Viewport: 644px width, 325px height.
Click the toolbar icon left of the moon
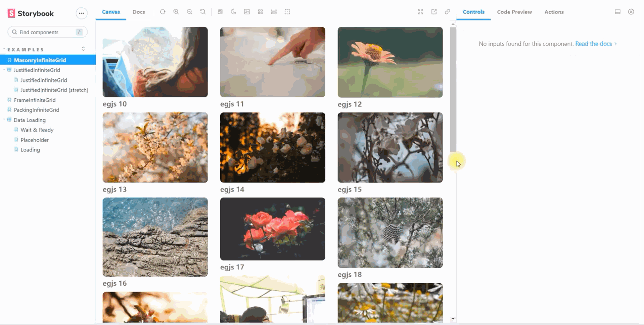[220, 12]
